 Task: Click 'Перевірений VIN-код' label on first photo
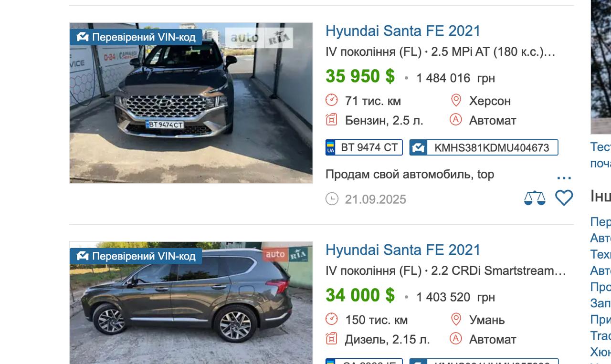point(136,37)
